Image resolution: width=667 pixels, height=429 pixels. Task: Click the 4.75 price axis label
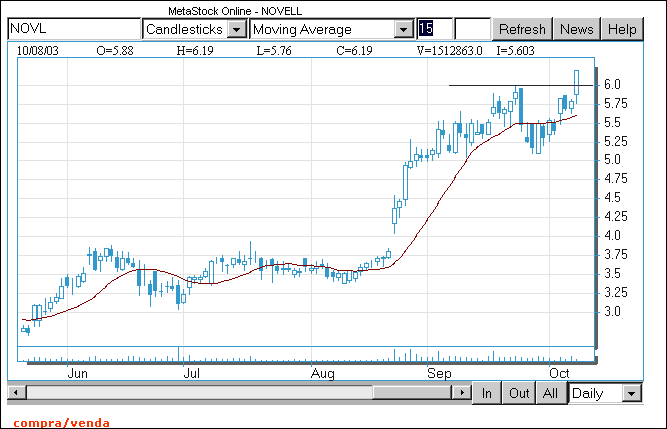pos(616,179)
